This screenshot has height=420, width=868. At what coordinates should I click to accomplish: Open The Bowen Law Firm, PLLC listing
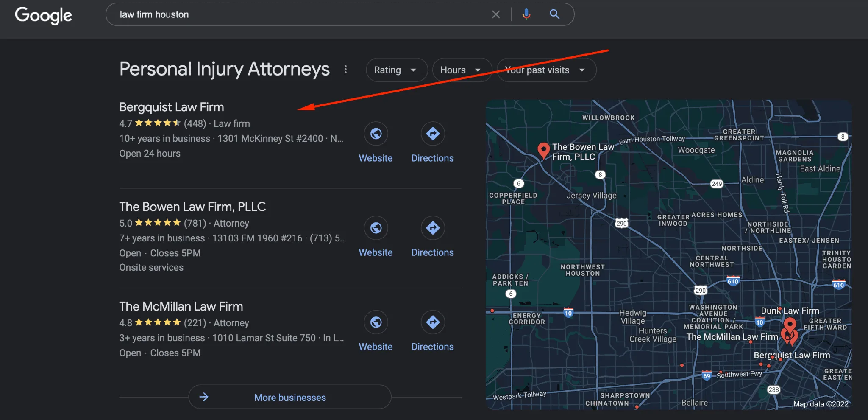coord(192,207)
